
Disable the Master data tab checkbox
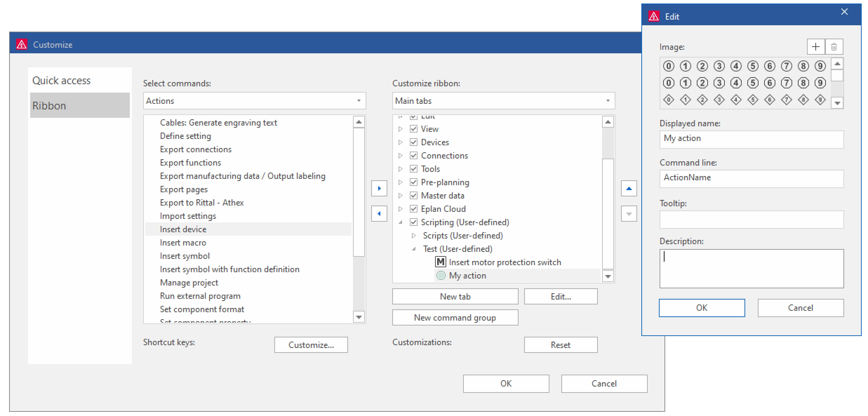[x=414, y=195]
